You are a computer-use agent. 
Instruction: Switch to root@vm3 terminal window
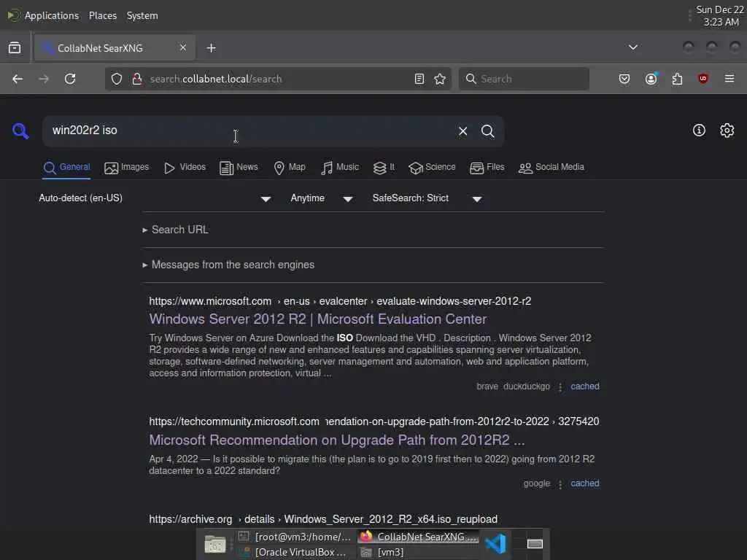(295, 537)
